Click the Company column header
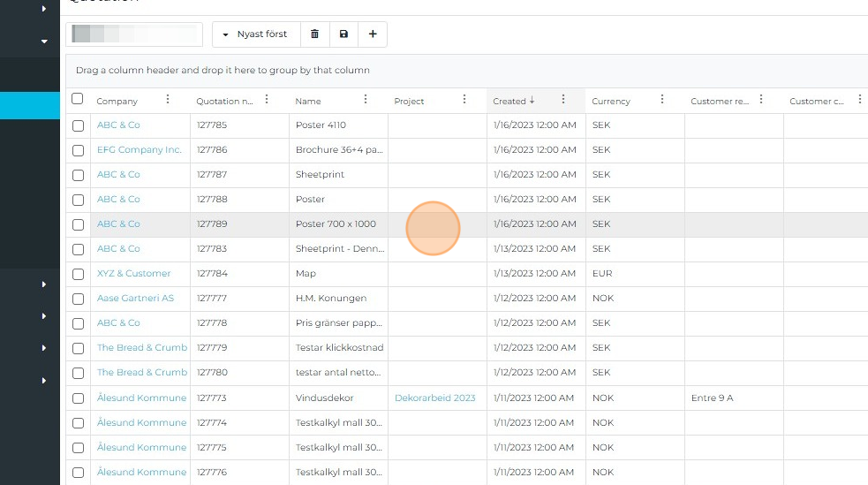The image size is (868, 485). (117, 101)
